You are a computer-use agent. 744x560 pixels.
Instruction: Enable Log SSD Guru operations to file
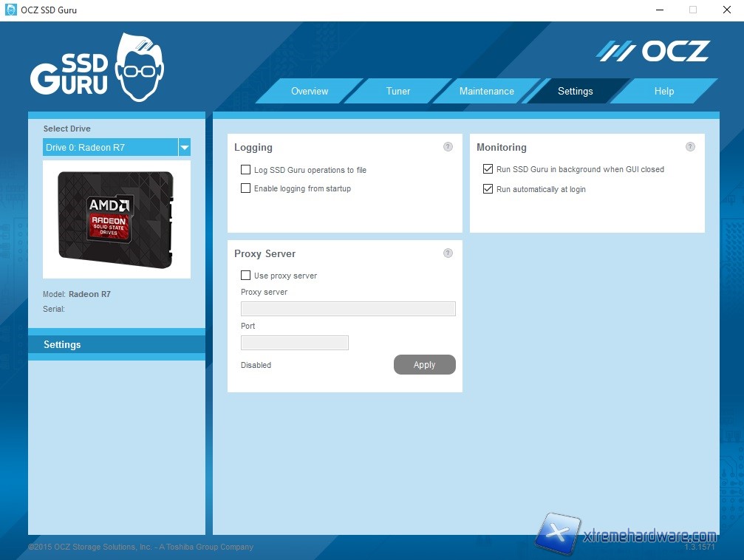[x=246, y=170]
